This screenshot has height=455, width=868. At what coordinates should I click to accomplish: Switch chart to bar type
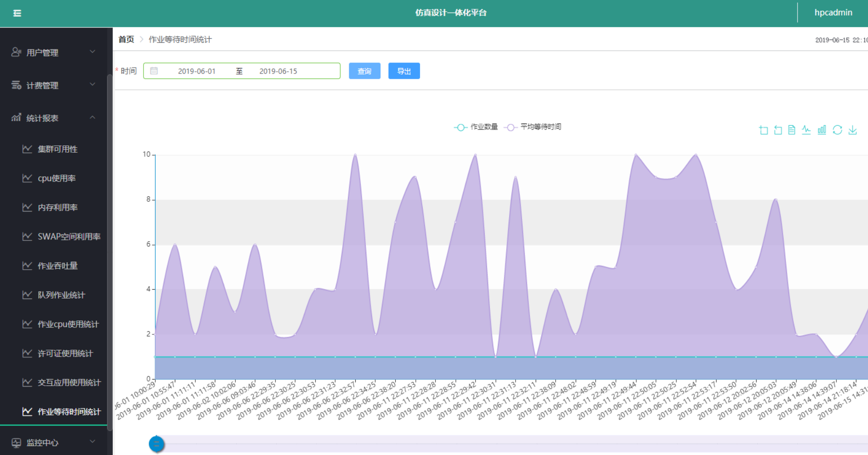(822, 130)
